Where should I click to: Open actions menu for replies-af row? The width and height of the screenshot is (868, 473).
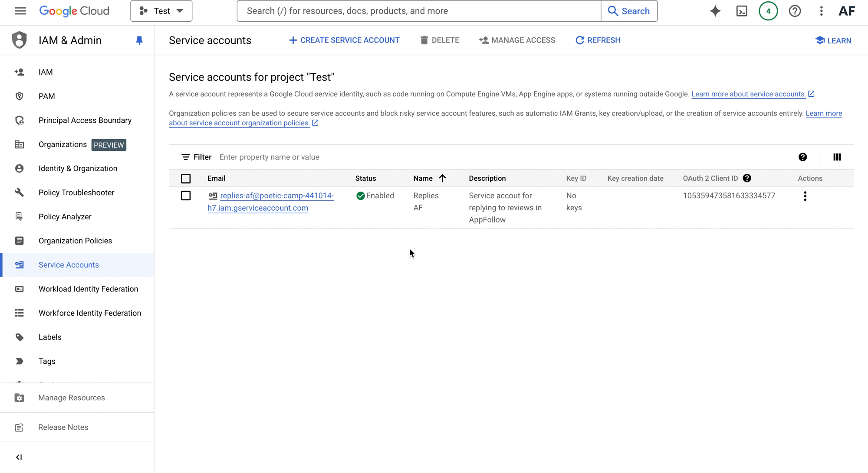click(x=805, y=196)
